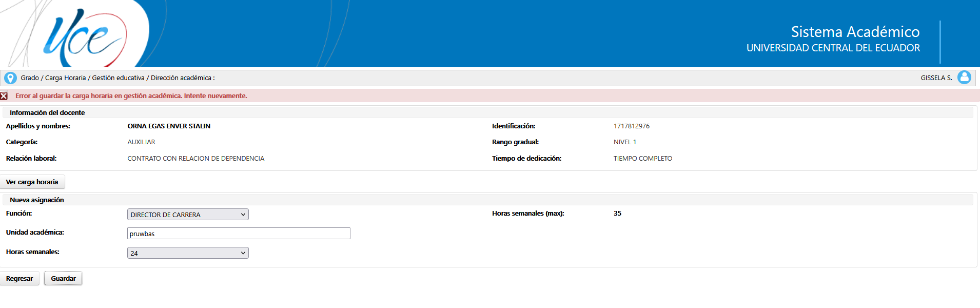Viewport: 980px width, 308px height.
Task: Click the AUXILIAR category value
Action: click(141, 142)
